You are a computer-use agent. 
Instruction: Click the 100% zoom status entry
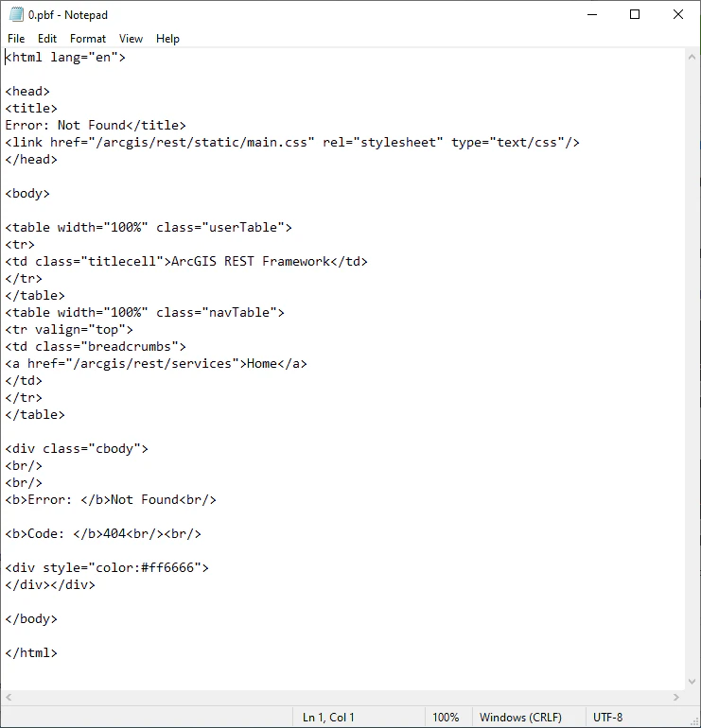(446, 718)
